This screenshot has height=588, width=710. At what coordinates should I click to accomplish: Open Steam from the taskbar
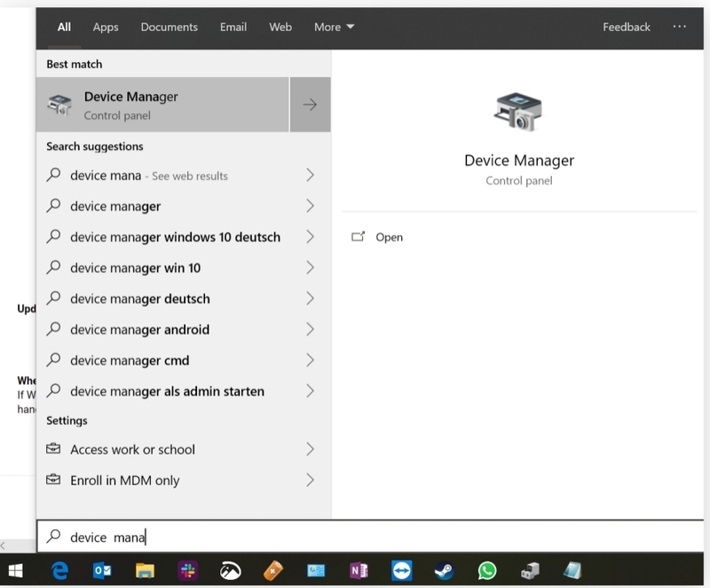[445, 571]
